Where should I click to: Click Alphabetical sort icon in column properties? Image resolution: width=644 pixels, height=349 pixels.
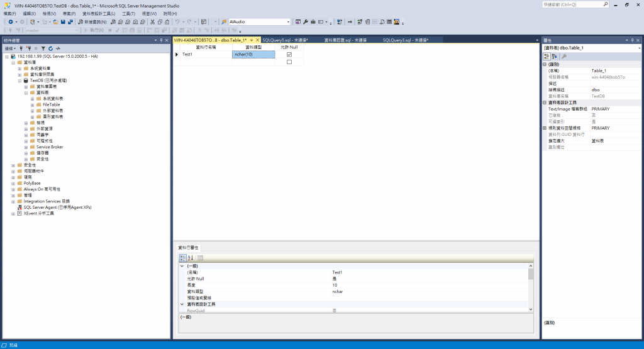[x=190, y=258]
